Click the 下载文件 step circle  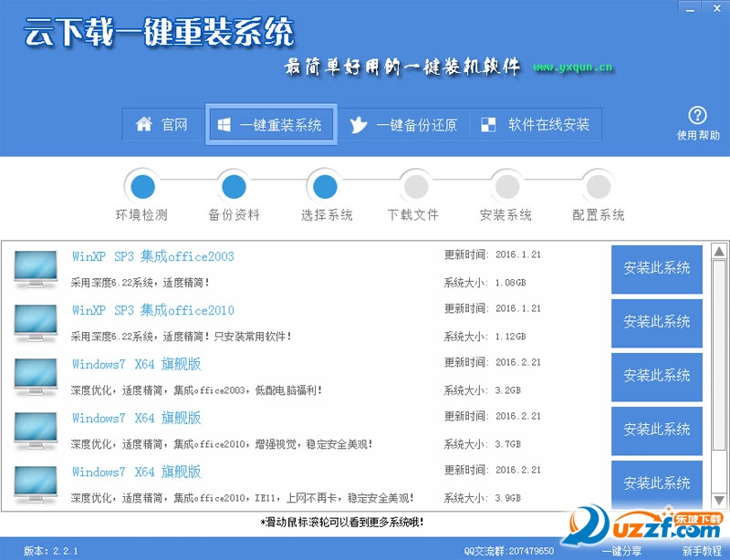click(x=416, y=187)
